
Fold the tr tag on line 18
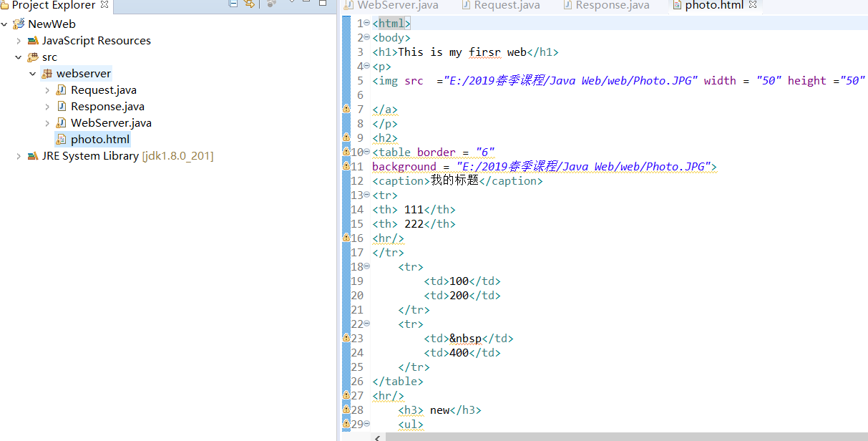(367, 266)
